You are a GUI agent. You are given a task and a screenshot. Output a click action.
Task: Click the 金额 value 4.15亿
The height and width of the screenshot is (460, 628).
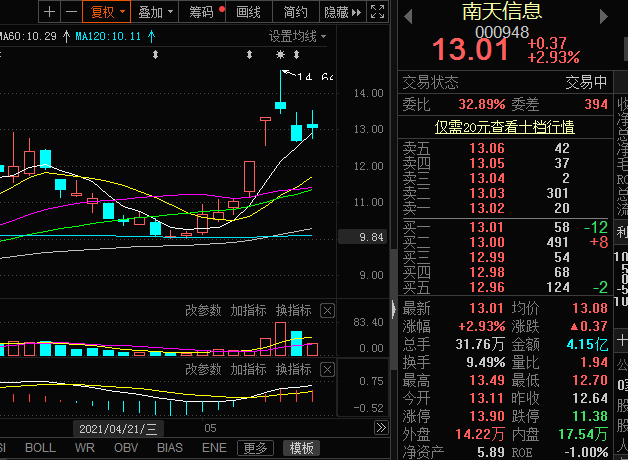[x=587, y=344]
